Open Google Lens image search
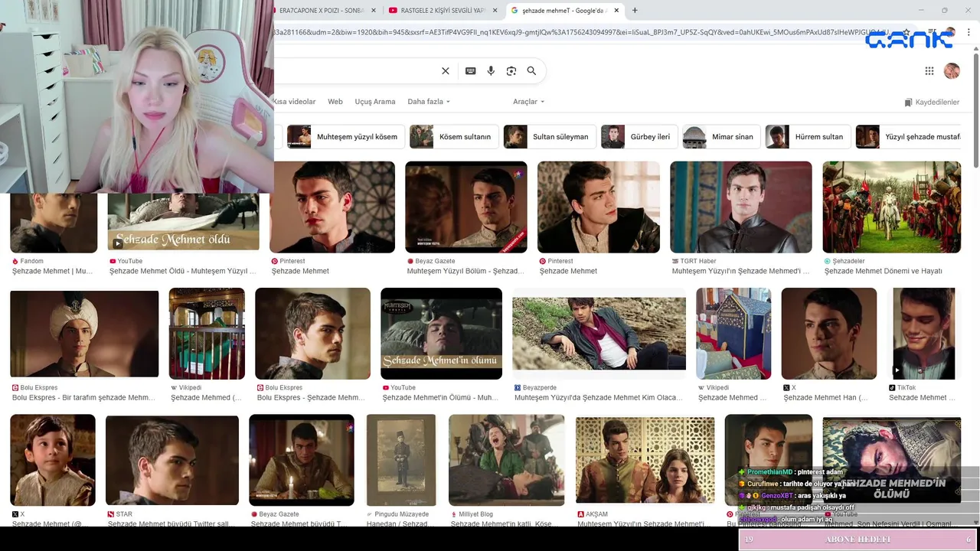Image resolution: width=980 pixels, height=551 pixels. coord(511,70)
